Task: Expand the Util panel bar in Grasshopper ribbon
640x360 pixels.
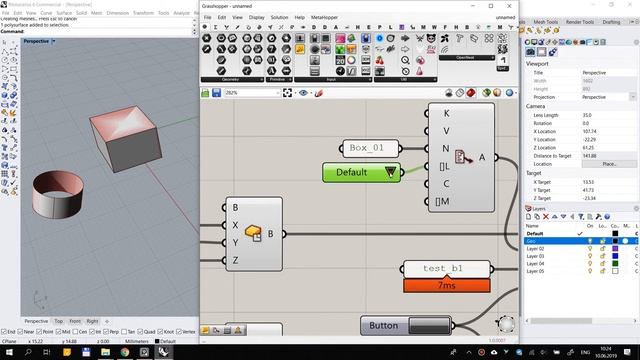Action: (405, 80)
